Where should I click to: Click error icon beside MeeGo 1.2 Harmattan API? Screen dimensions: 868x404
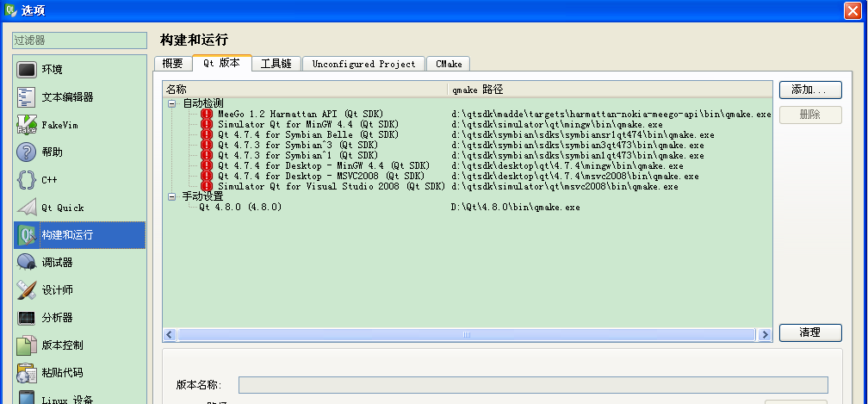[x=207, y=114]
